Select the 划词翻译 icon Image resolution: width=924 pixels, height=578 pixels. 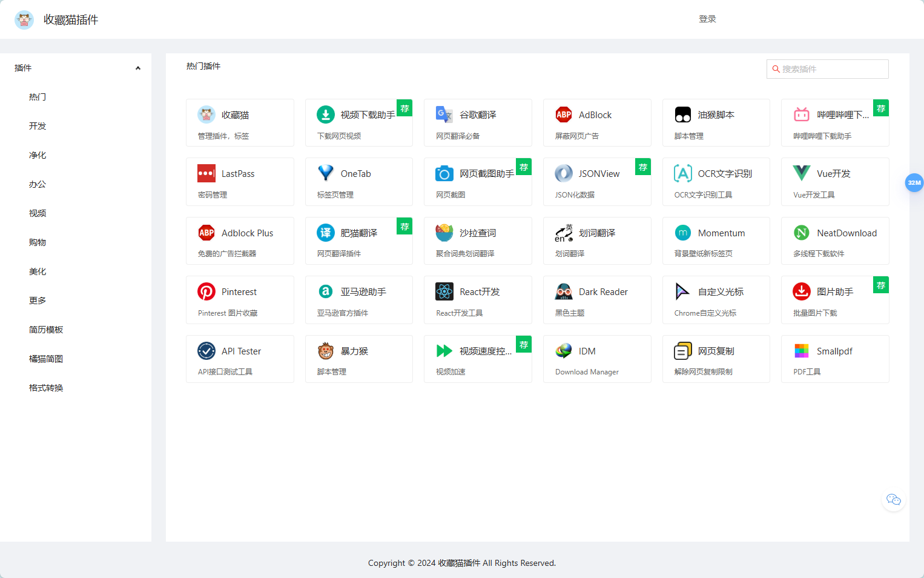564,233
